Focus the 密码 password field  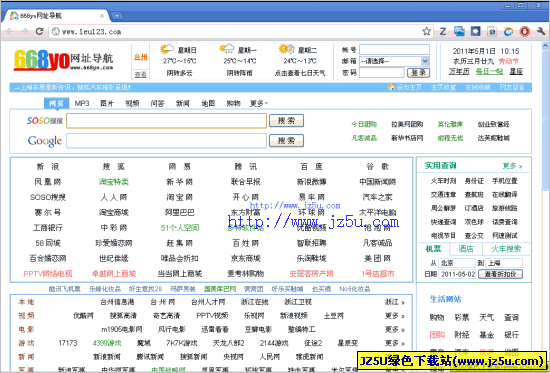pyautogui.click(x=382, y=73)
